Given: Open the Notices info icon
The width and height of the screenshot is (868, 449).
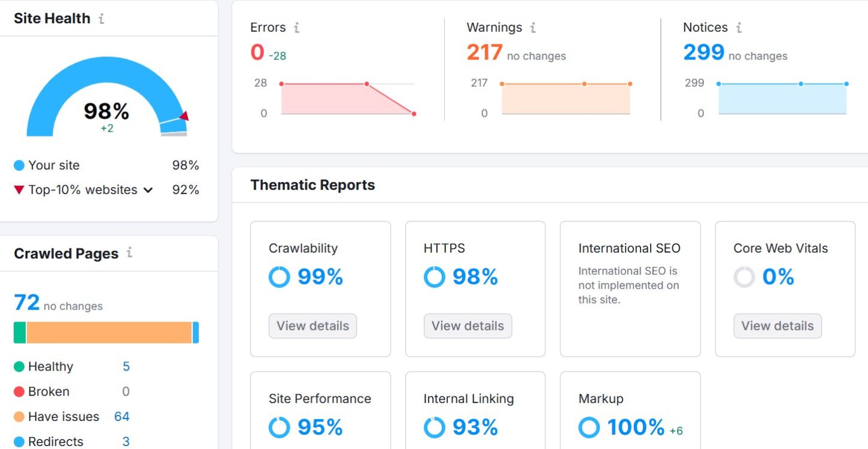Looking at the screenshot, I should 739,28.
